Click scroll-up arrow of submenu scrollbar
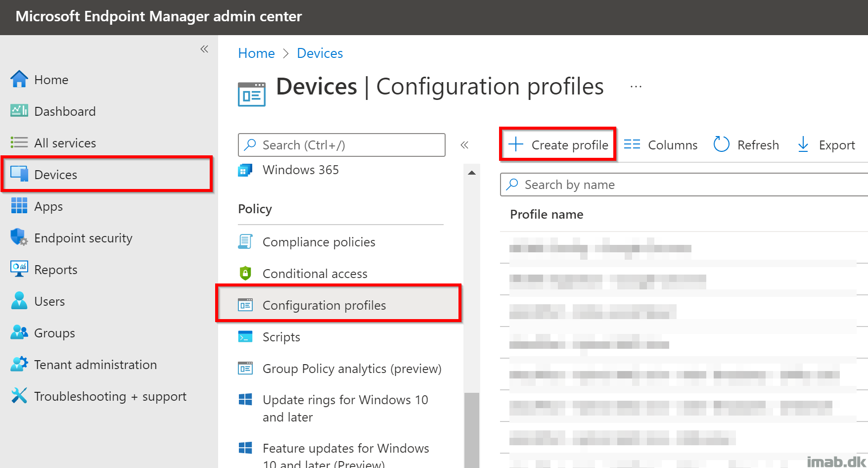The image size is (868, 468). point(472,173)
